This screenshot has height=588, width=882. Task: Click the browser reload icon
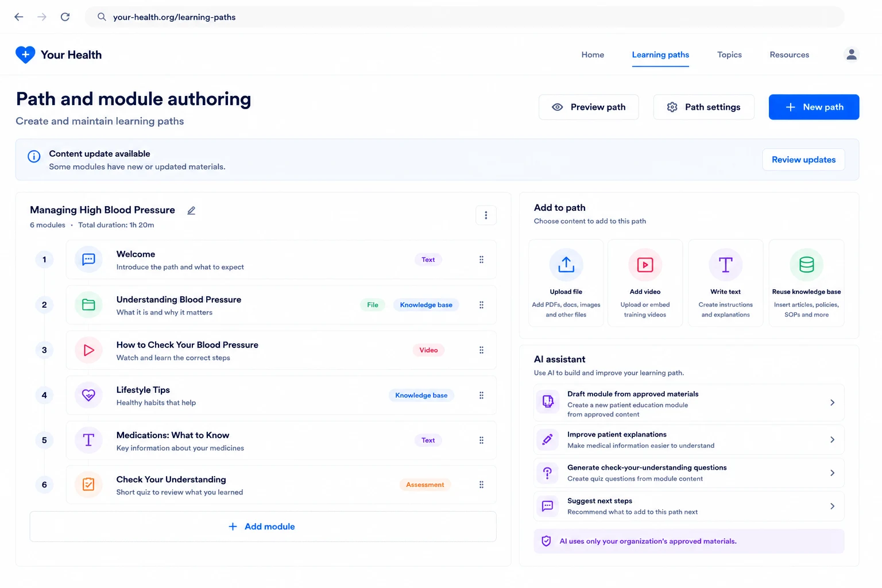click(x=65, y=17)
